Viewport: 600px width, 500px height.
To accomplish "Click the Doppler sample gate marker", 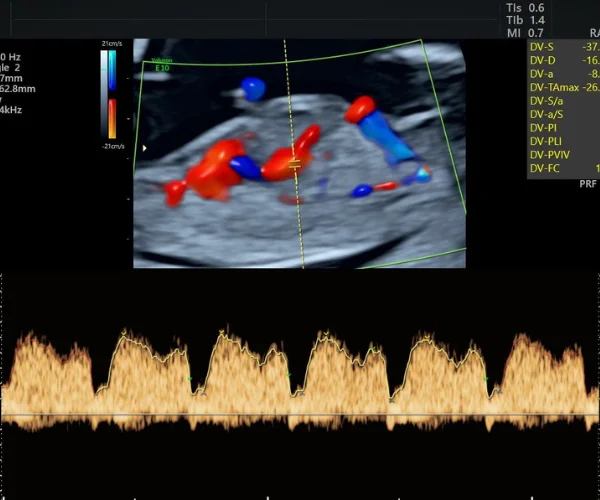I will (295, 165).
